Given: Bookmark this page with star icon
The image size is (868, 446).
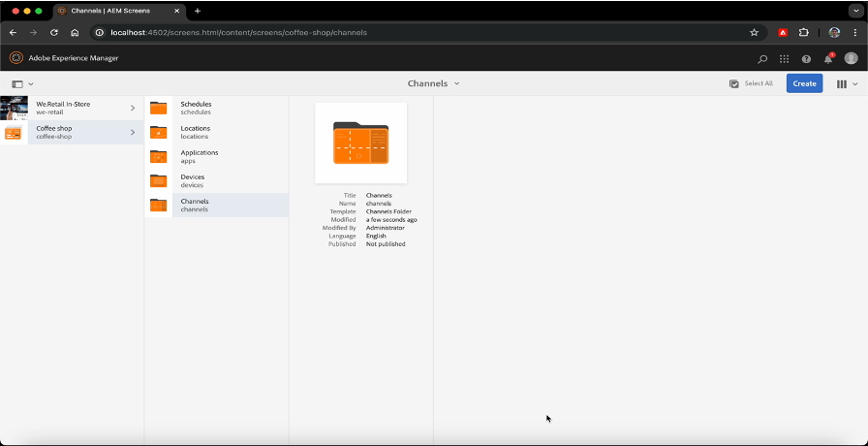Looking at the screenshot, I should click(x=754, y=32).
